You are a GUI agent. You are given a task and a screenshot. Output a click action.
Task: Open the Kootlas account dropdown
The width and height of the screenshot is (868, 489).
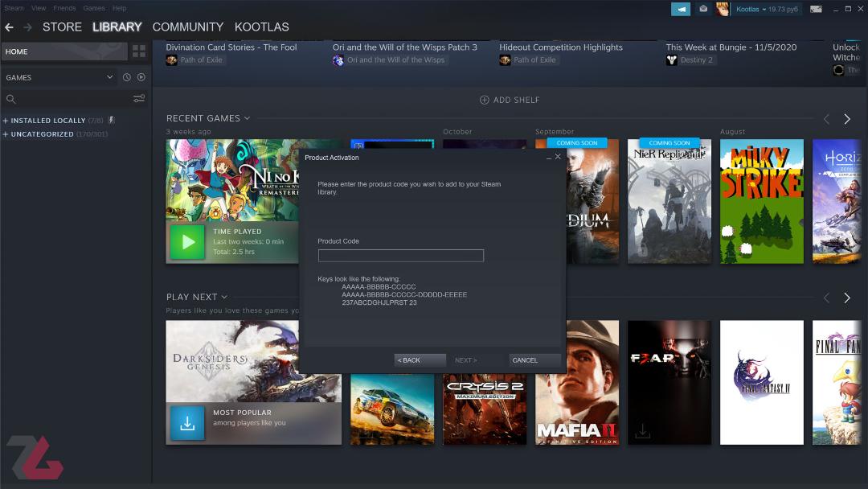(x=767, y=10)
